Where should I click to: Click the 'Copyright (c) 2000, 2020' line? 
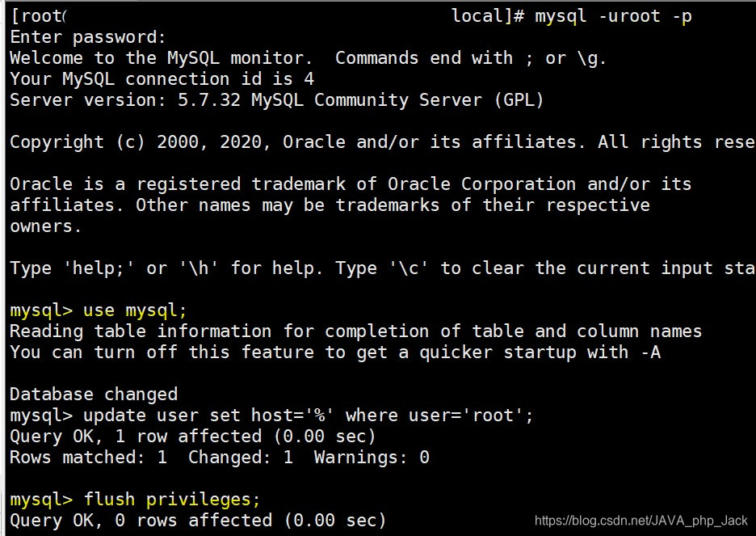pyautogui.click(x=383, y=142)
